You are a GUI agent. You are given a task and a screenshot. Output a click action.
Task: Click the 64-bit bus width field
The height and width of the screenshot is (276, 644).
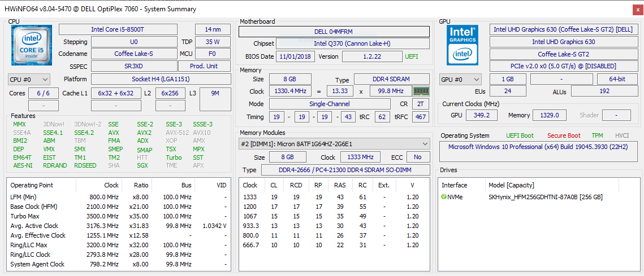coord(617,79)
